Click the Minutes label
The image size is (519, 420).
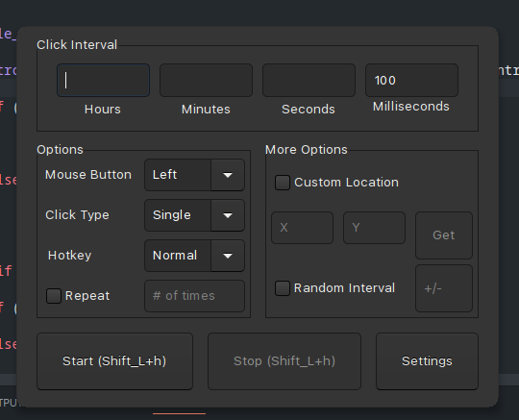coord(206,110)
